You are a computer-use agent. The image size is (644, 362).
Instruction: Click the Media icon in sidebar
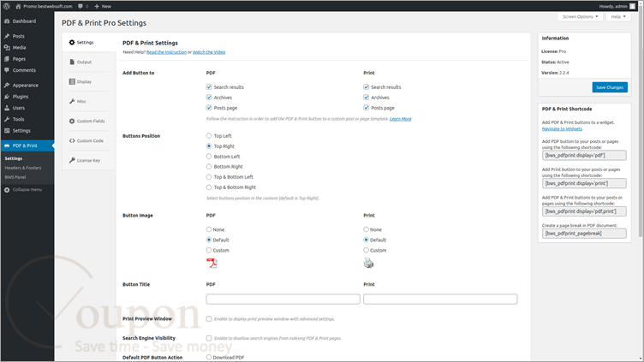tap(7, 48)
